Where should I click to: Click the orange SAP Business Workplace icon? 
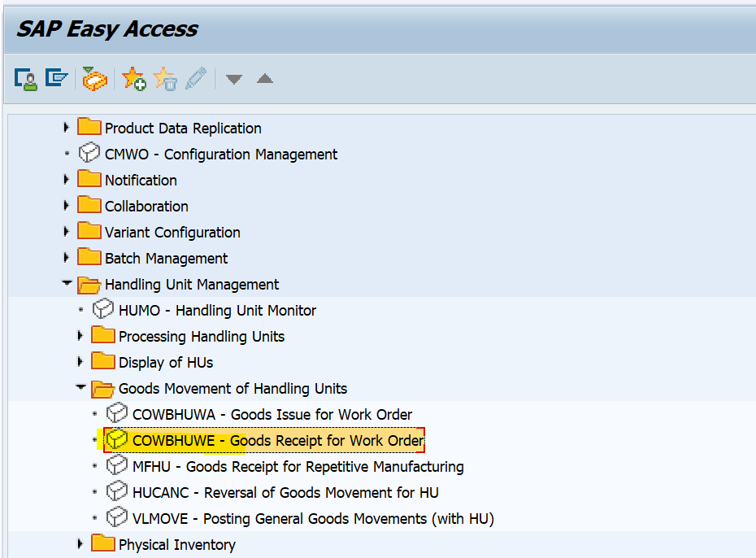(x=93, y=79)
